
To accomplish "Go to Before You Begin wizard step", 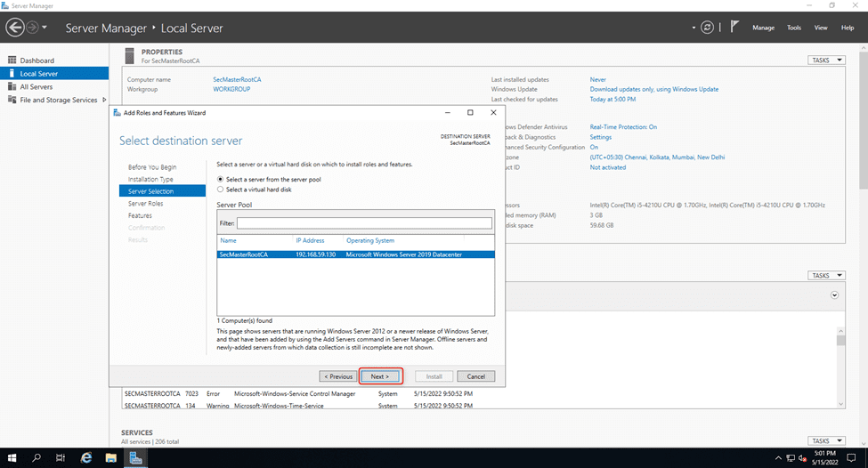I will pyautogui.click(x=152, y=167).
